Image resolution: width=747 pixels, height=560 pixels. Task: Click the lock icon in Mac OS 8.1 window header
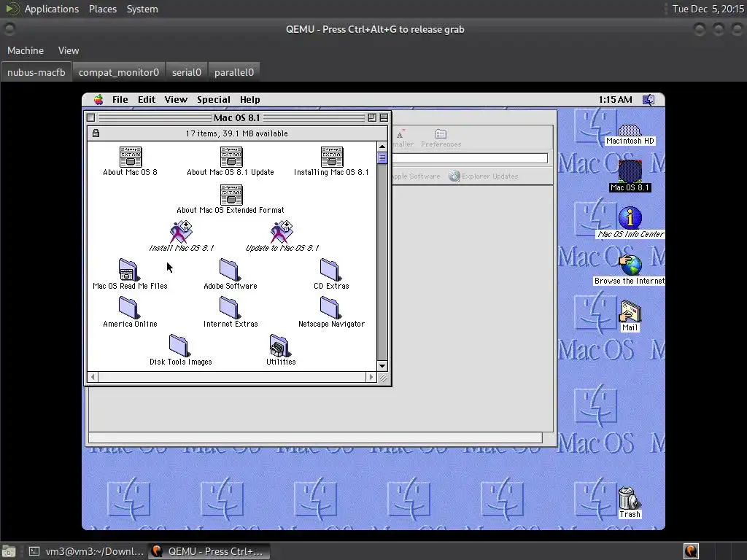click(96, 133)
